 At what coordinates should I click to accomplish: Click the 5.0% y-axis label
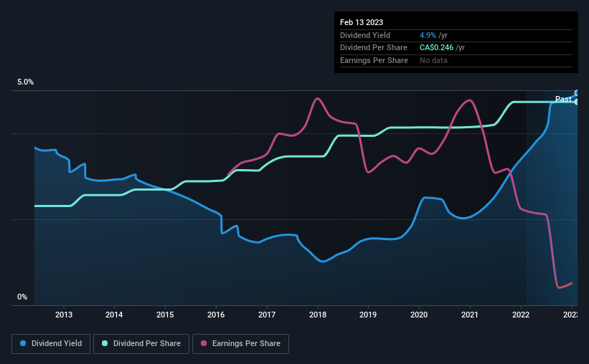pos(25,82)
